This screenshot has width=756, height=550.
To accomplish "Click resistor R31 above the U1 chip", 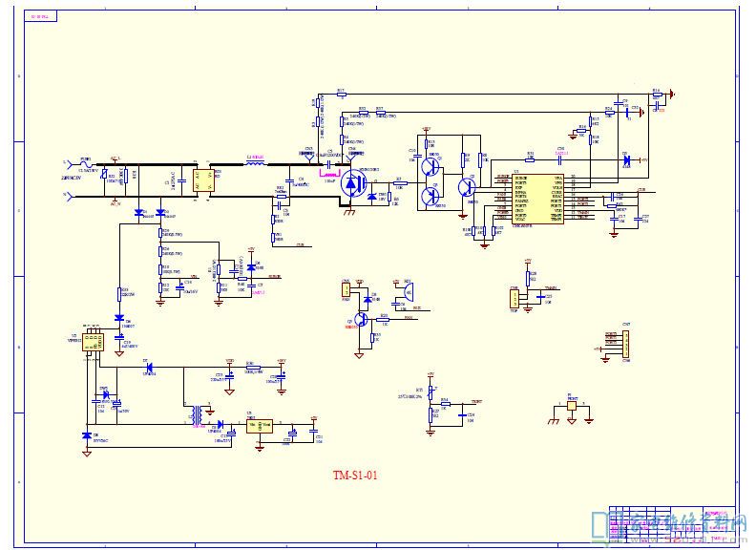I will [530, 159].
